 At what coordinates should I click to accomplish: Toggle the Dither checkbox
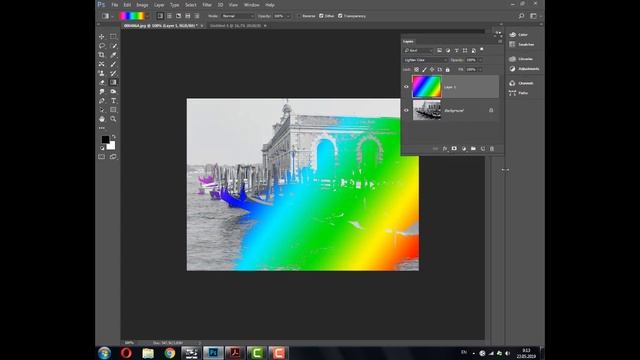(x=321, y=16)
